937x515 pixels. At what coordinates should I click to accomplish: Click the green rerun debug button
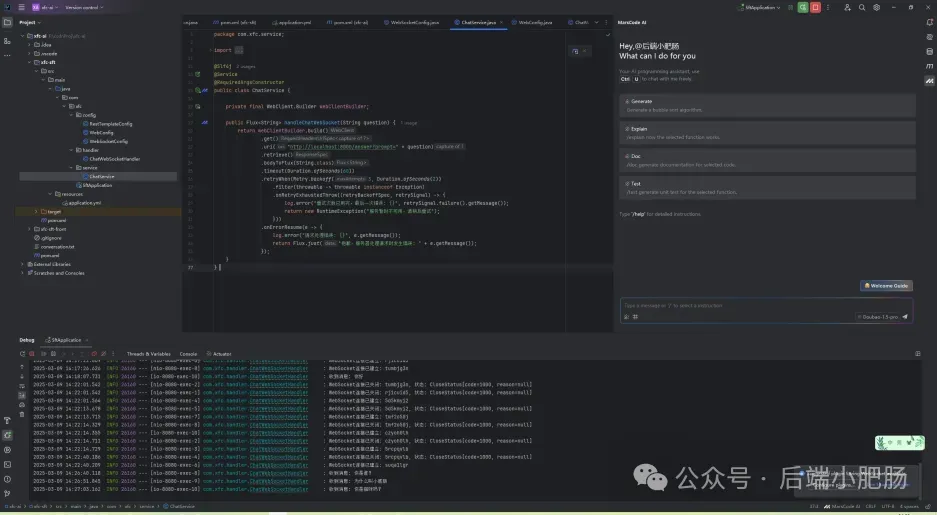click(803, 7)
